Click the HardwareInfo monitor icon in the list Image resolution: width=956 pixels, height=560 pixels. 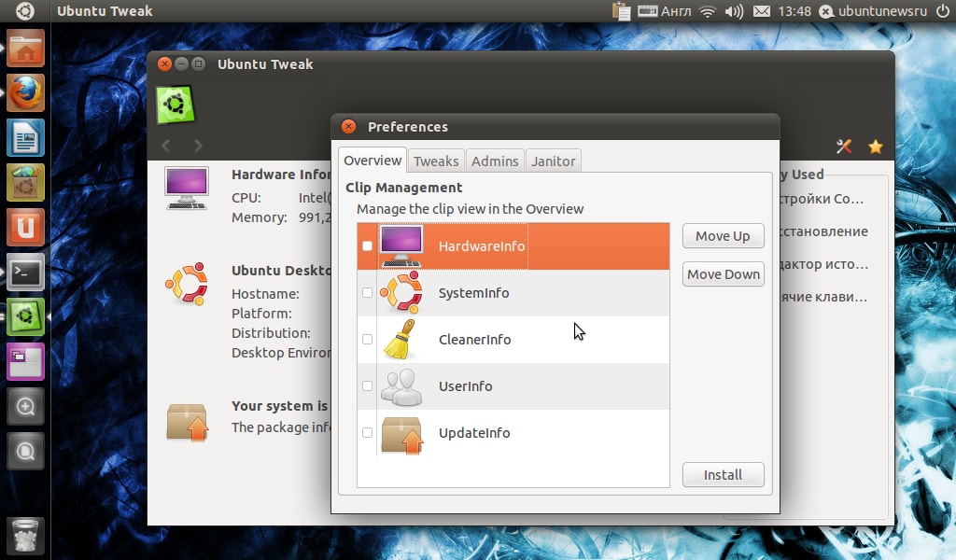point(401,245)
